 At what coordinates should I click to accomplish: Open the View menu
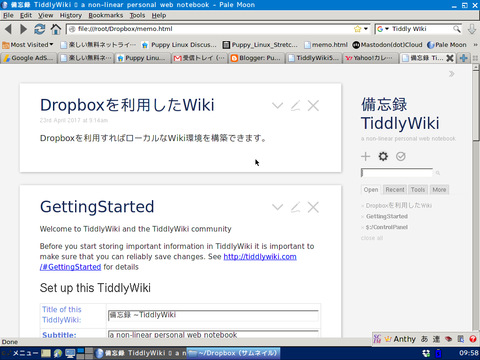[x=45, y=15]
